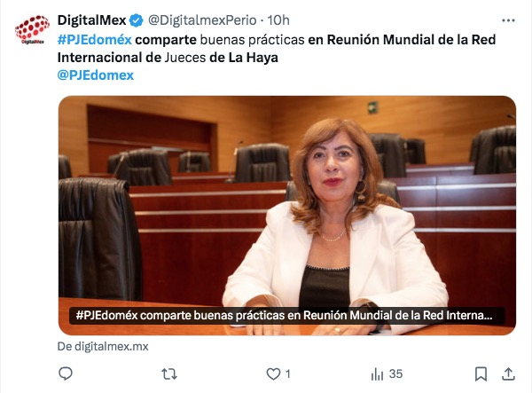
Task: Follow the 'De digitalmex.mx' source link
Action: tap(103, 347)
